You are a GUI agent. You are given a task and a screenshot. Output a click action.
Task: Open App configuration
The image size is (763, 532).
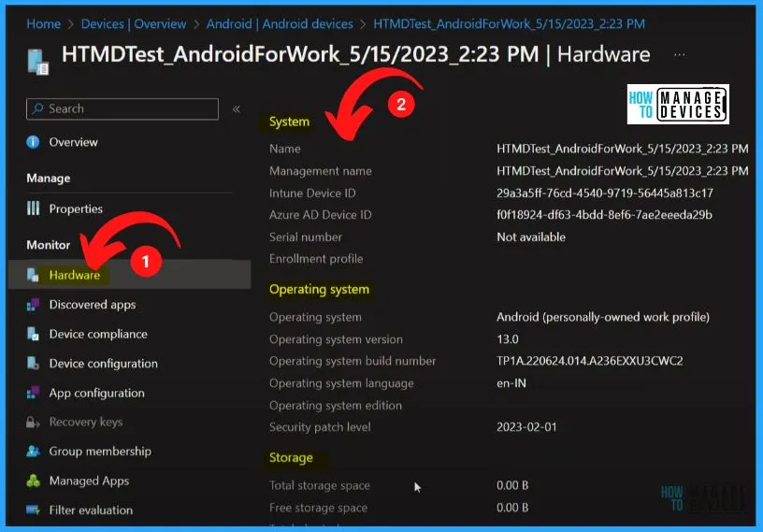point(97,393)
